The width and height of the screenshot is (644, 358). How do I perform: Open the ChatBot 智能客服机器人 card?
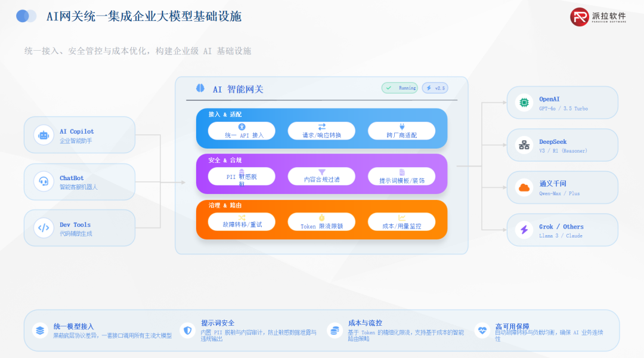point(80,181)
